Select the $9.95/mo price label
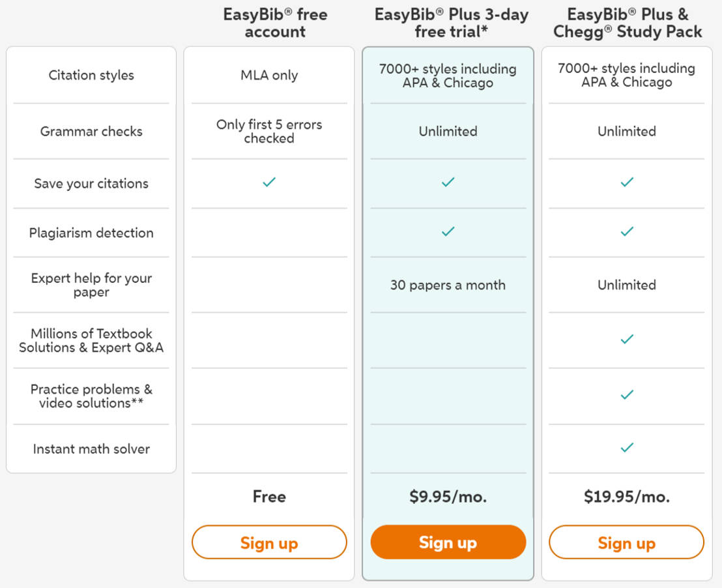Image resolution: width=722 pixels, height=588 pixels. [x=448, y=497]
